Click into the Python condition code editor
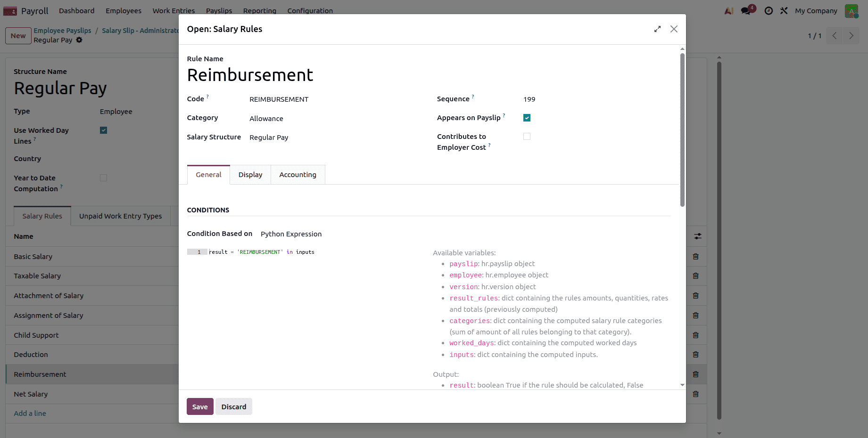This screenshot has width=868, height=438. tap(306, 252)
